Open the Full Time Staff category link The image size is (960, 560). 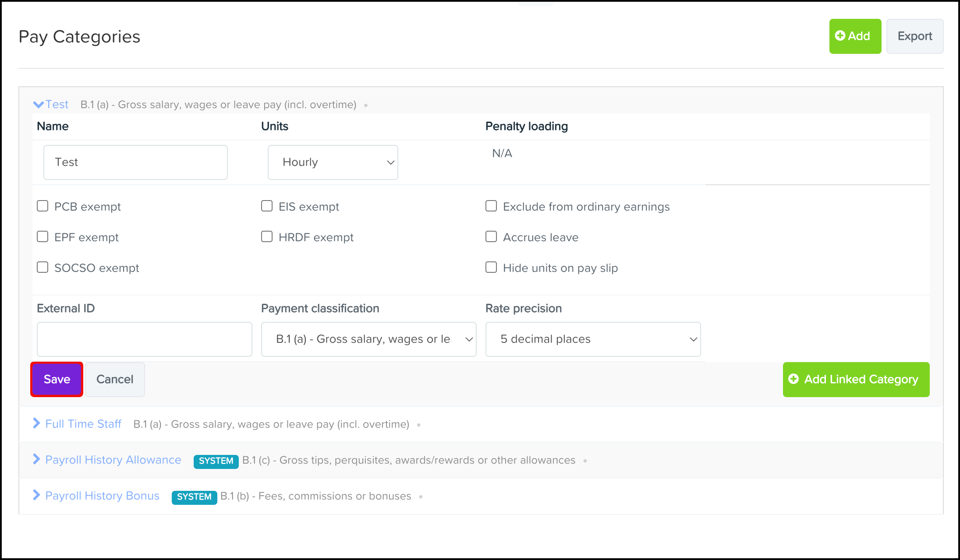[x=83, y=424]
